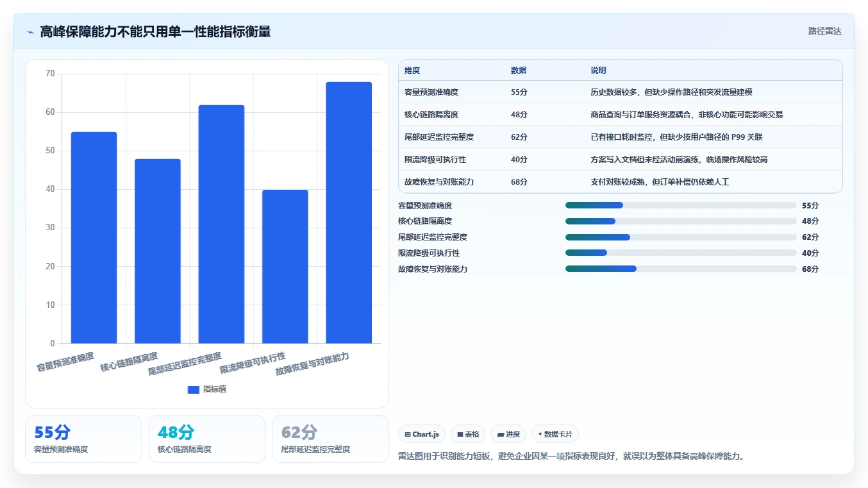
Task: Click the 进度 chip
Action: pos(508,434)
